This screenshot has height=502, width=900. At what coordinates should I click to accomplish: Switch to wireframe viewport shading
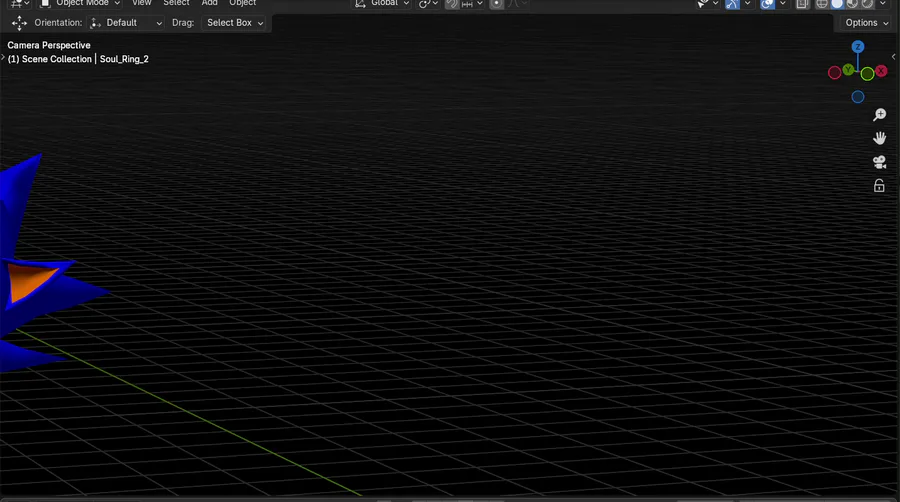[x=822, y=3]
